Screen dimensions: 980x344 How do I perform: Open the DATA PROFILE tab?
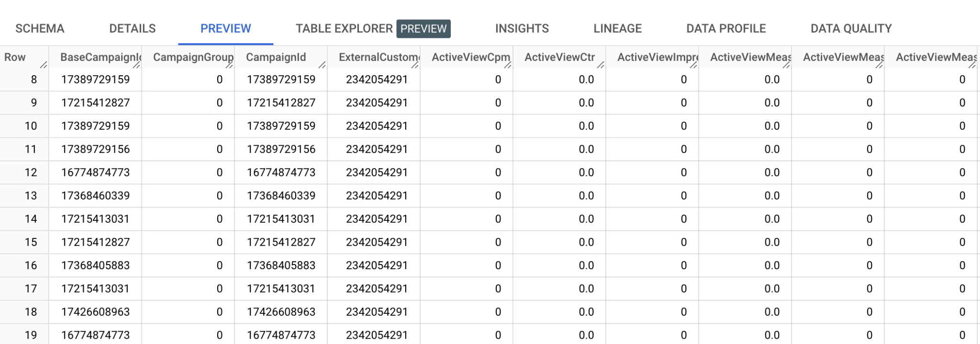tap(726, 29)
